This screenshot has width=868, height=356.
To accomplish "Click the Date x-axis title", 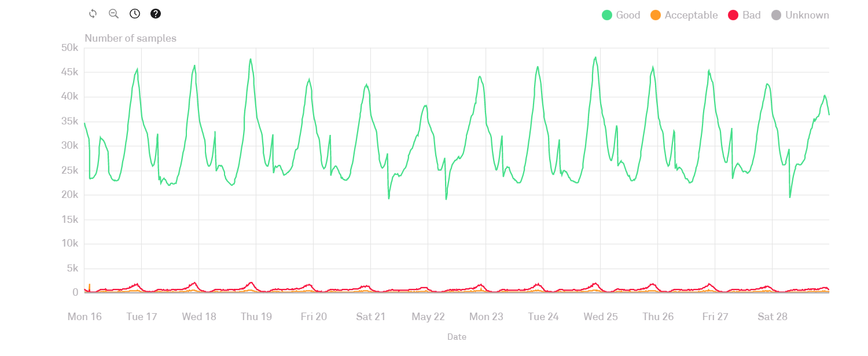I will coord(457,337).
